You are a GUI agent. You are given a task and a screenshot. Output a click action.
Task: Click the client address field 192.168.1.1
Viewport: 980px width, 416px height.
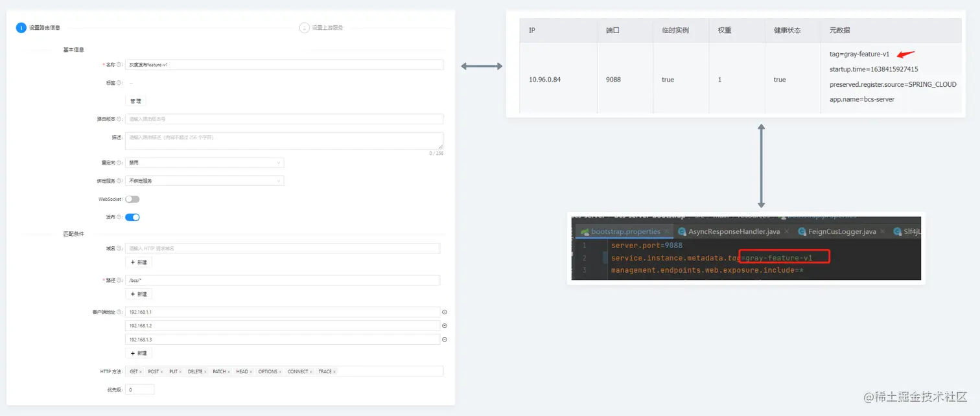coord(283,312)
